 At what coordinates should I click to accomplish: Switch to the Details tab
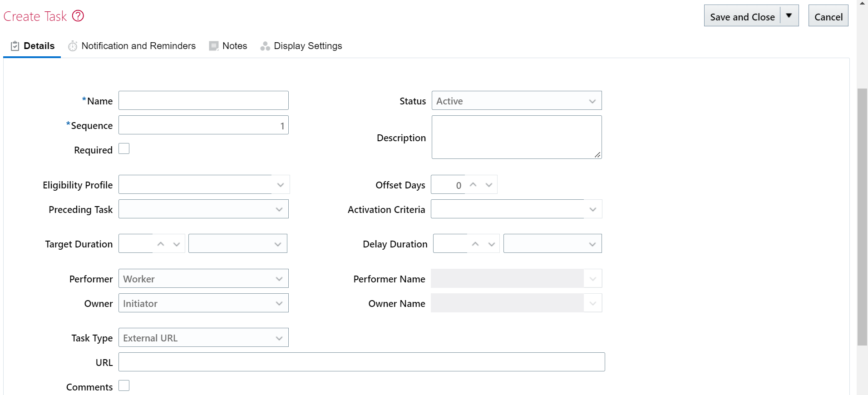pyautogui.click(x=32, y=46)
